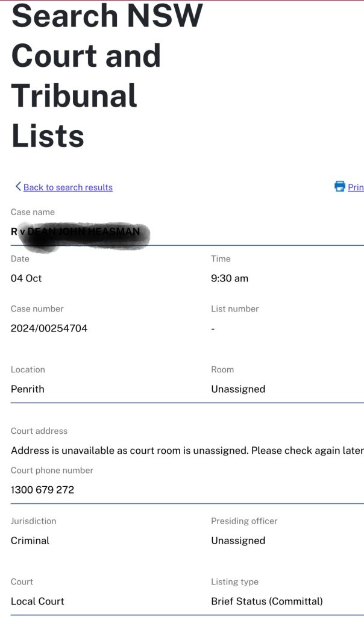
Task: Click the Room value Unassigned
Action: click(x=238, y=389)
